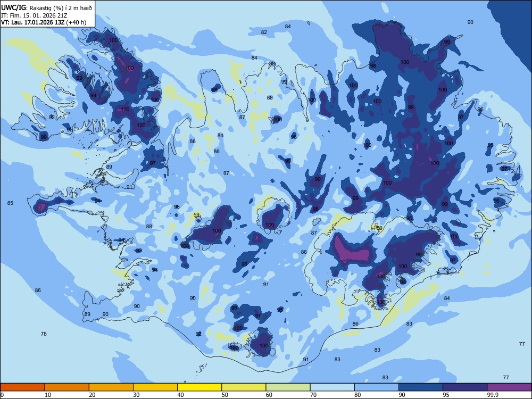This screenshot has width=532, height=399.
Task: Select the dark blue 90–95 legend block
Action: tap(421, 387)
